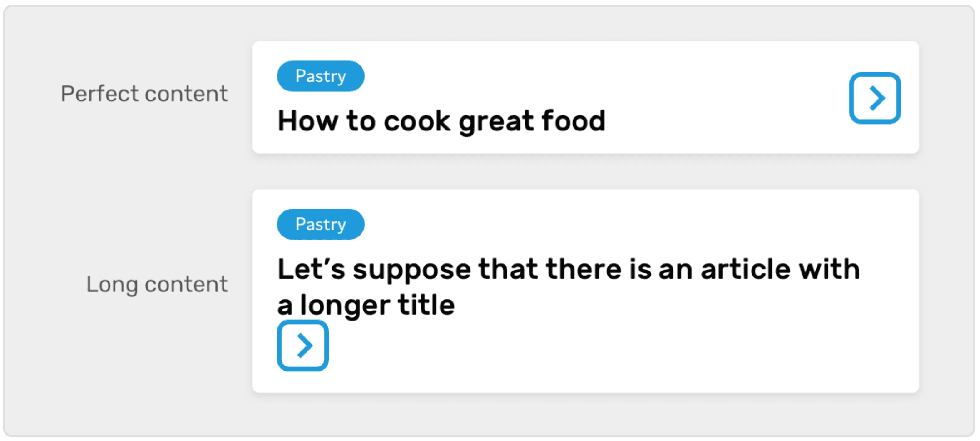The width and height of the screenshot is (980, 441).
Task: Click the arrow button under the longer title
Action: coord(302,346)
